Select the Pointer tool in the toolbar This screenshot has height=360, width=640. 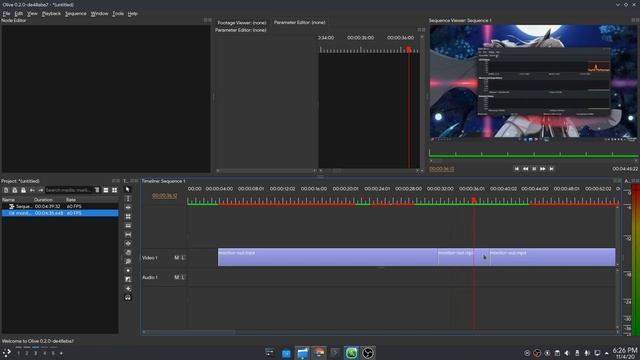point(128,189)
